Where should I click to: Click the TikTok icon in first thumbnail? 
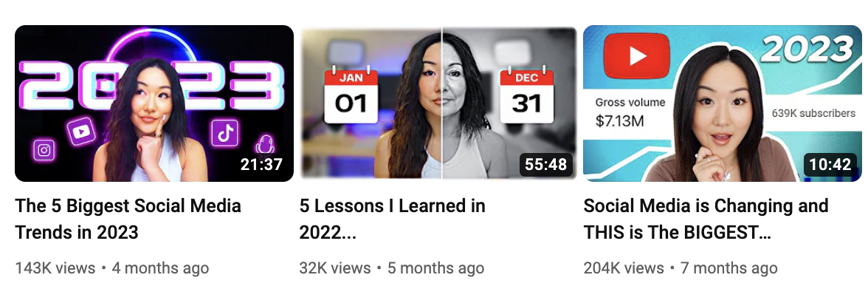click(225, 134)
